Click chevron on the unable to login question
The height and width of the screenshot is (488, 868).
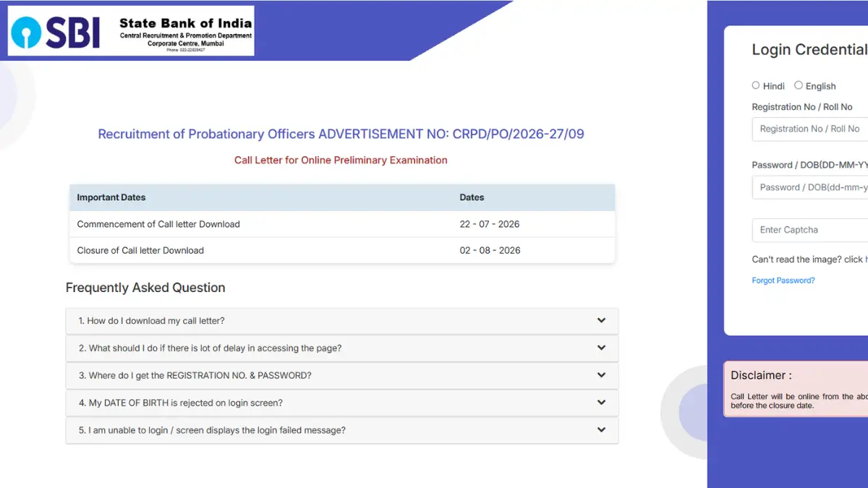[601, 429]
